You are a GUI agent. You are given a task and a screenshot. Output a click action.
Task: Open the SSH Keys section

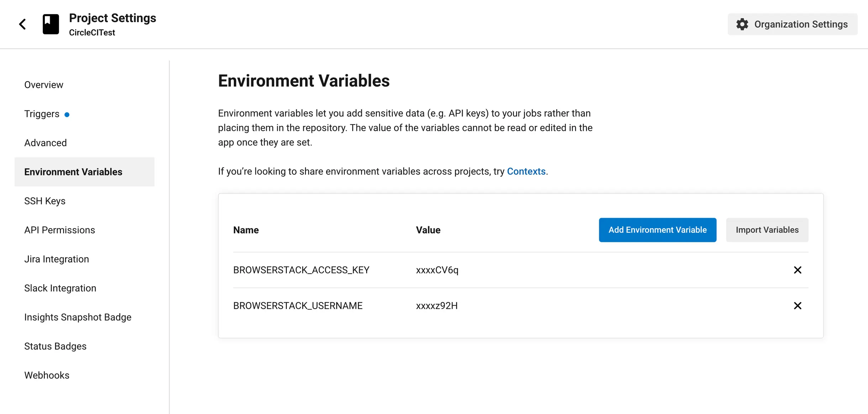[x=45, y=201]
